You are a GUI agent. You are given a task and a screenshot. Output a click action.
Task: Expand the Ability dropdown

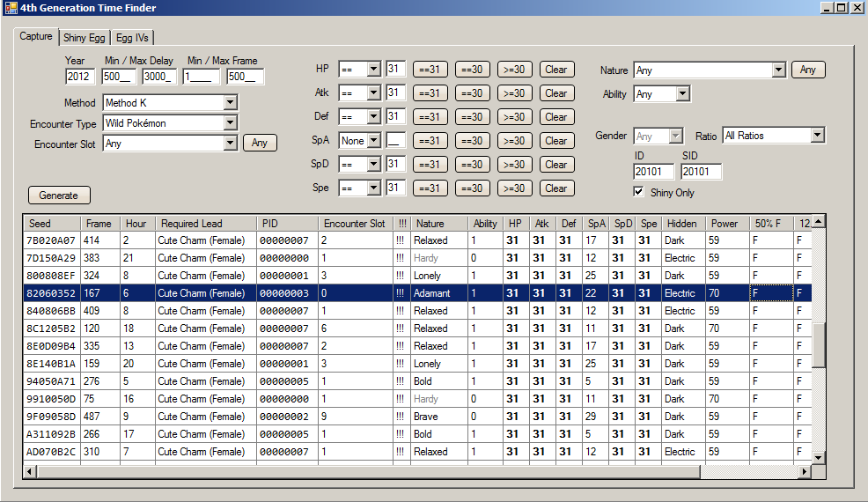(683, 93)
